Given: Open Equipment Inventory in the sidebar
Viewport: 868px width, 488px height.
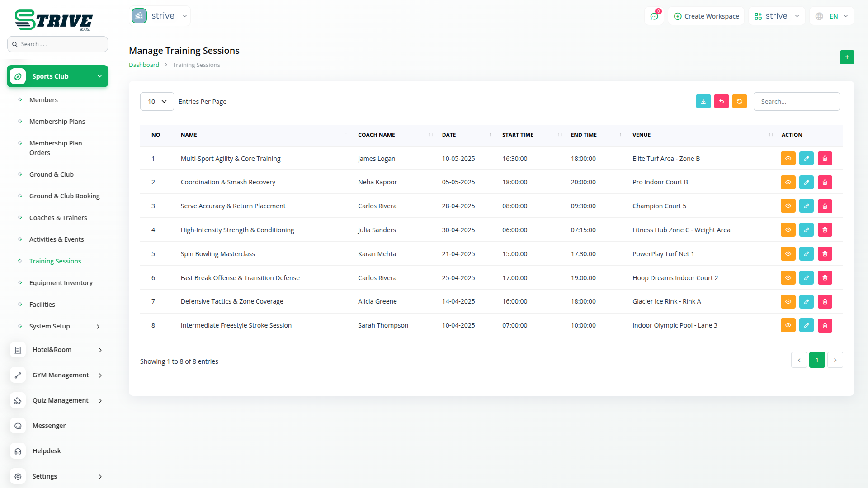Looking at the screenshot, I should click(x=61, y=283).
